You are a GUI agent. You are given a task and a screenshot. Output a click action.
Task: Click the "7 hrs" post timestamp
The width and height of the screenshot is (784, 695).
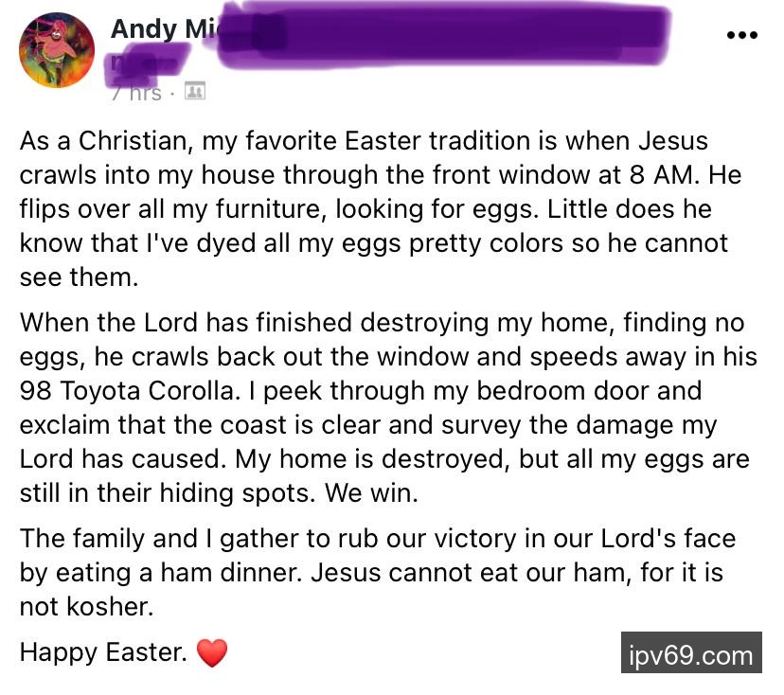tap(135, 93)
